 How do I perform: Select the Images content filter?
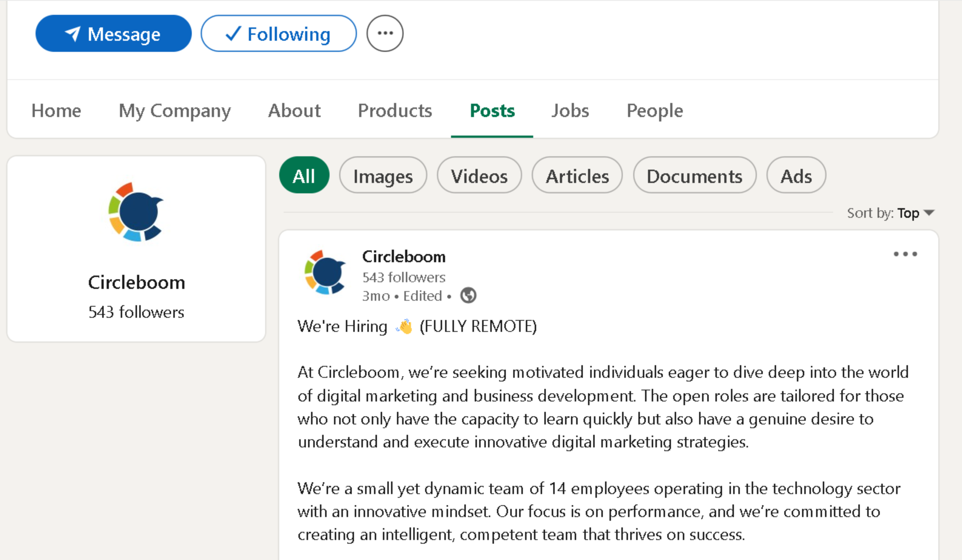[x=383, y=176]
